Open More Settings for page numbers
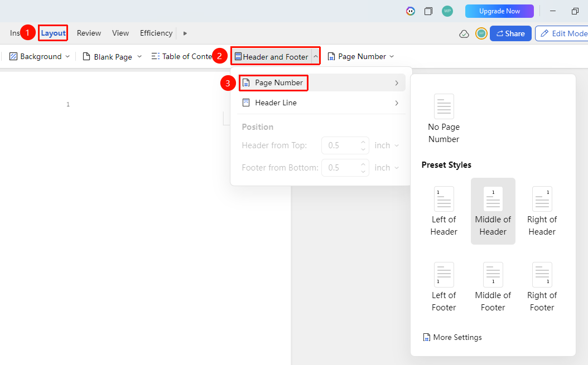 click(x=452, y=337)
